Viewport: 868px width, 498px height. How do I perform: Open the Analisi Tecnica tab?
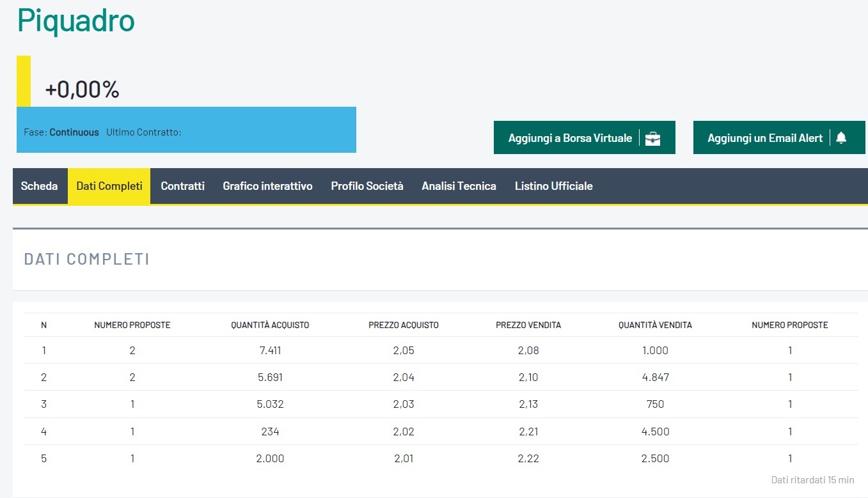click(x=459, y=186)
